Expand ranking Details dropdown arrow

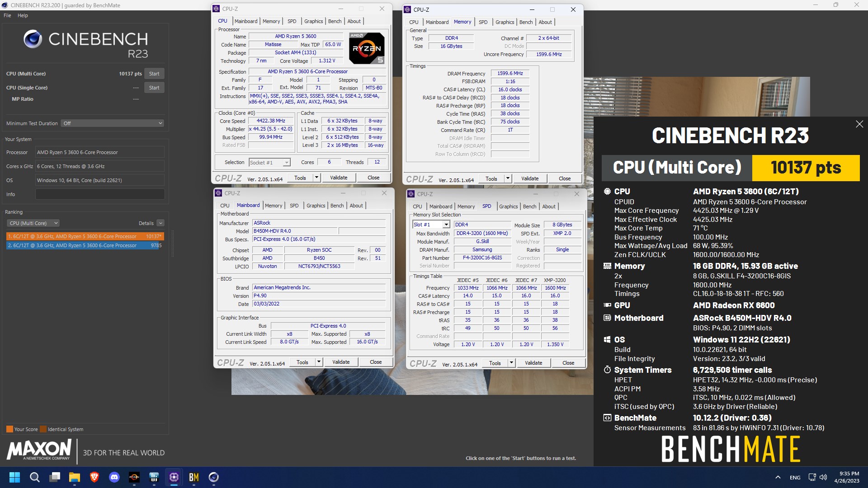[160, 223]
